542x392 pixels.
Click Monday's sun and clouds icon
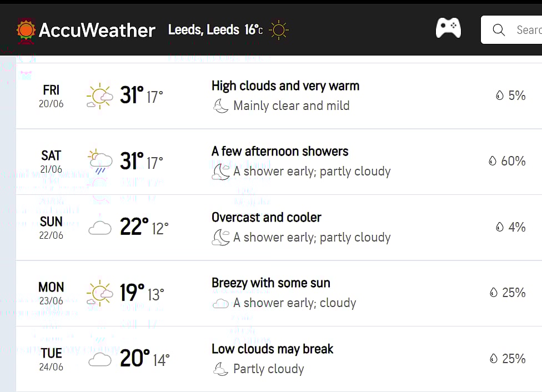click(x=100, y=293)
